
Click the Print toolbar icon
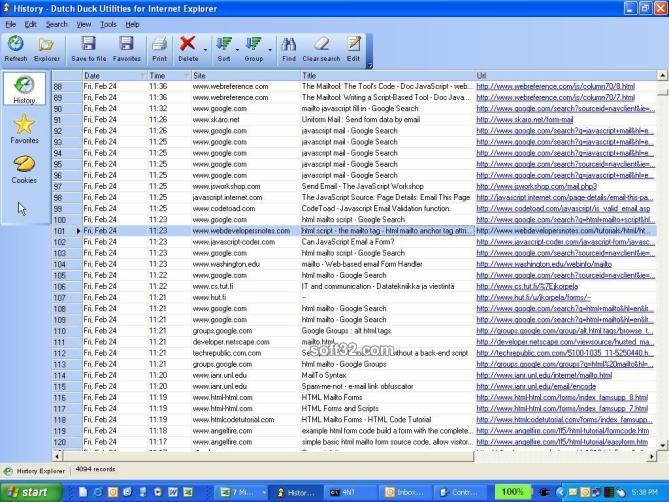[x=160, y=44]
